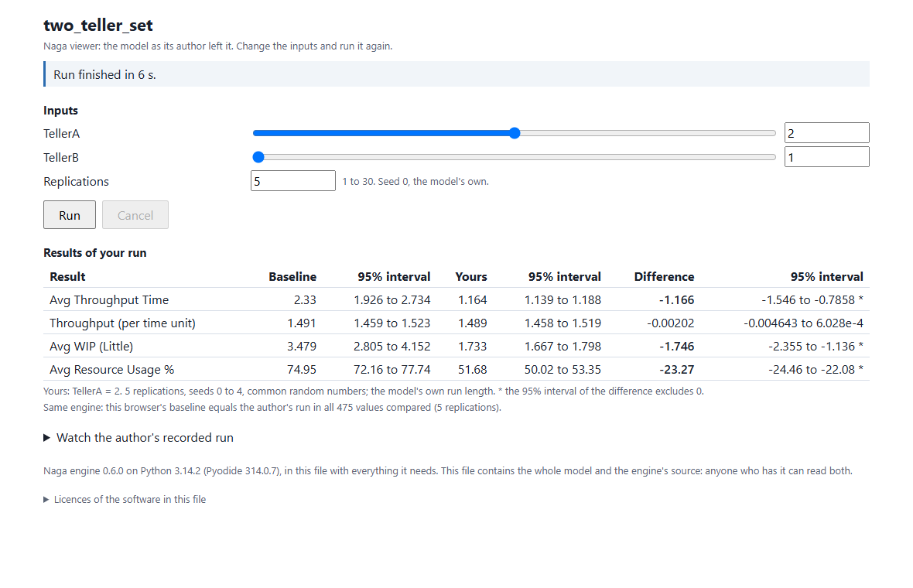The image size is (913, 588).
Task: Click the 'Naga viewer' subtitle line
Action: pyautogui.click(x=217, y=46)
